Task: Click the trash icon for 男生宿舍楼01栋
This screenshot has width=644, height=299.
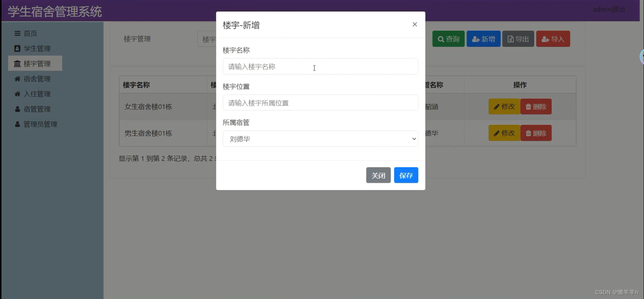Action: tap(528, 133)
